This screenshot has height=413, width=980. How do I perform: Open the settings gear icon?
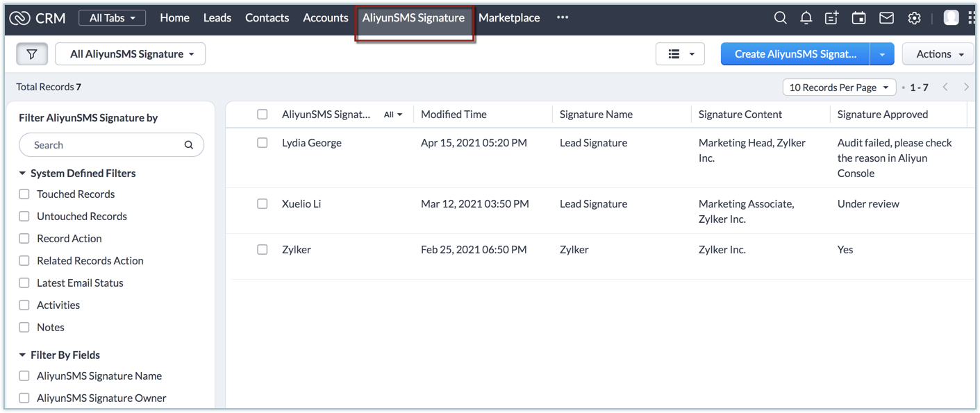[914, 18]
